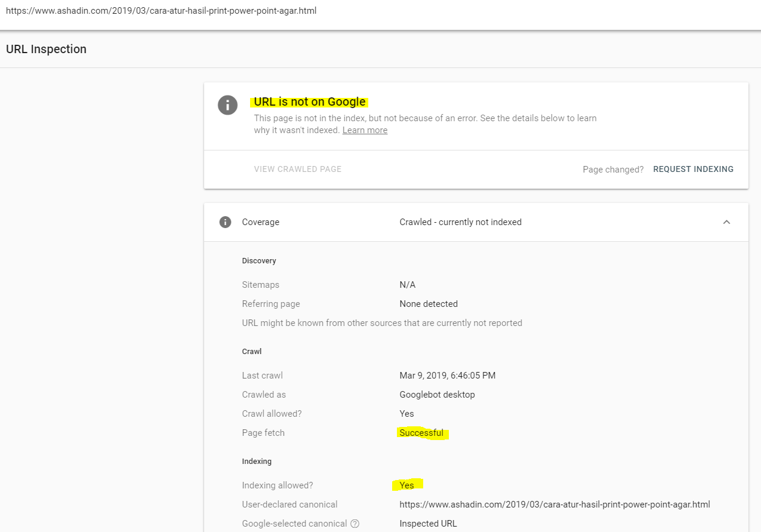The height and width of the screenshot is (532, 761).
Task: Click the URL is not on Google title
Action: click(309, 102)
